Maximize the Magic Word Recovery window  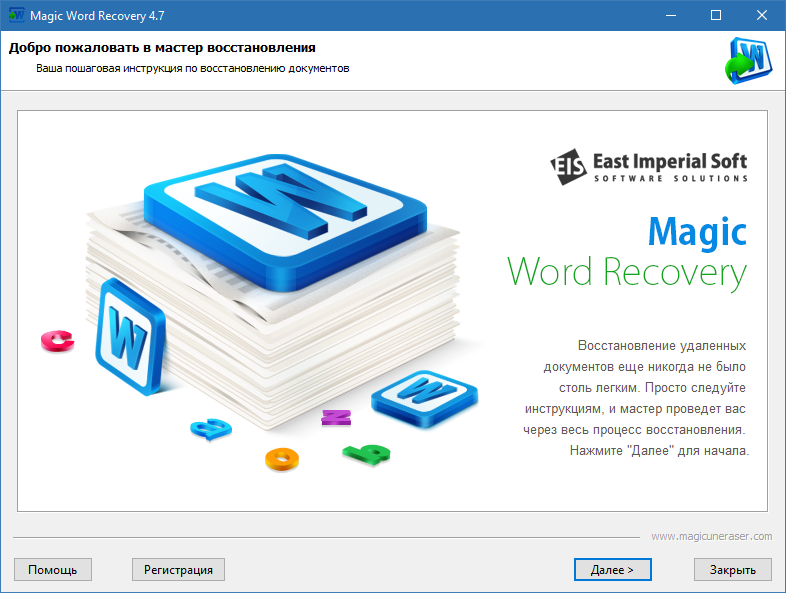coord(716,16)
